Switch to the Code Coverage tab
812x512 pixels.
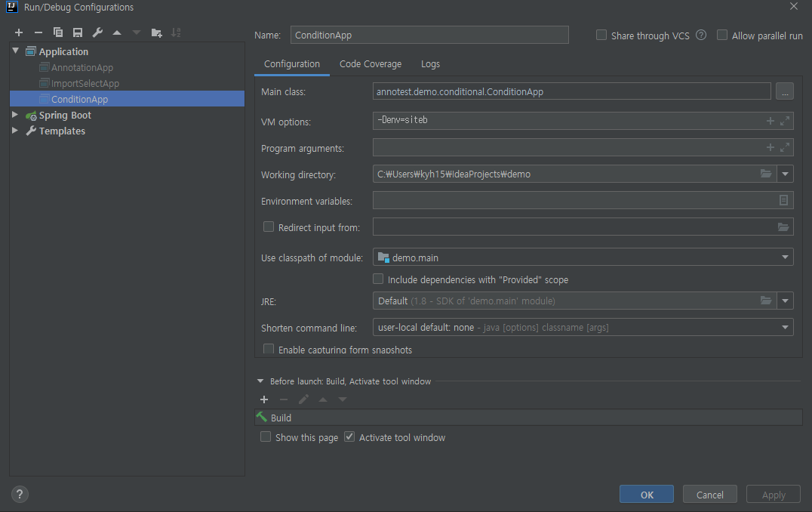point(370,64)
